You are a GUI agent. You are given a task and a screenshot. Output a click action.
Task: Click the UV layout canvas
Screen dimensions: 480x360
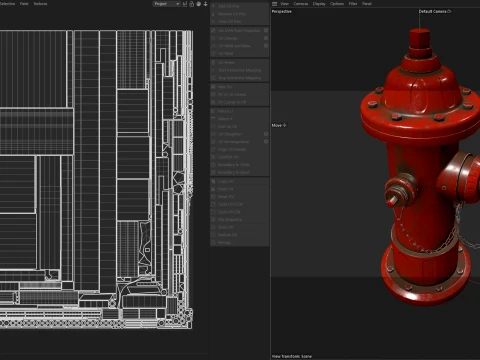96,179
